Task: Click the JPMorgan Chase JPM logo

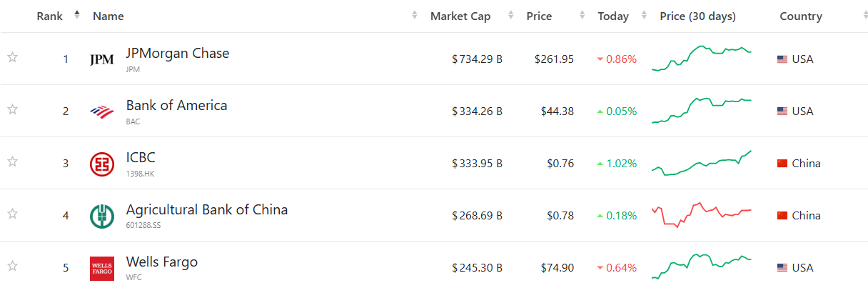Action: click(101, 60)
